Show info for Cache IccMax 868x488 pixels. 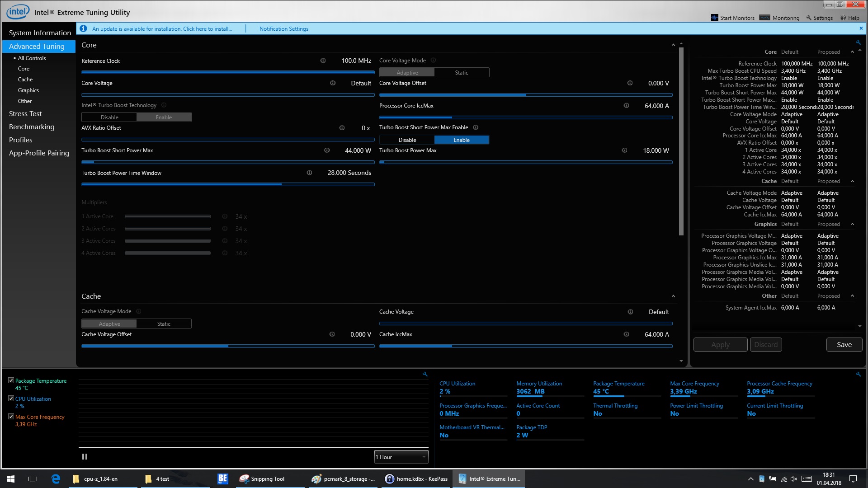pos(626,334)
